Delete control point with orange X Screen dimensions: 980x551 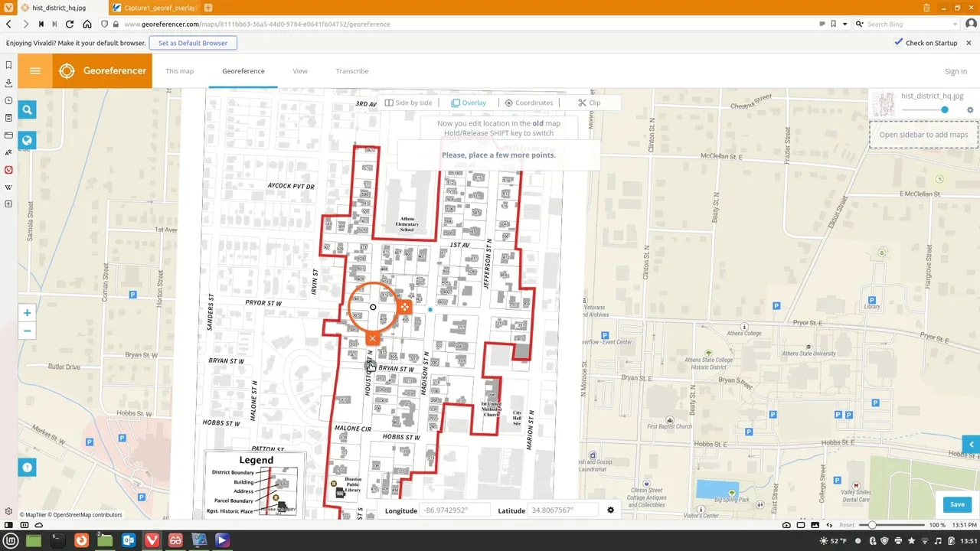[x=372, y=337]
